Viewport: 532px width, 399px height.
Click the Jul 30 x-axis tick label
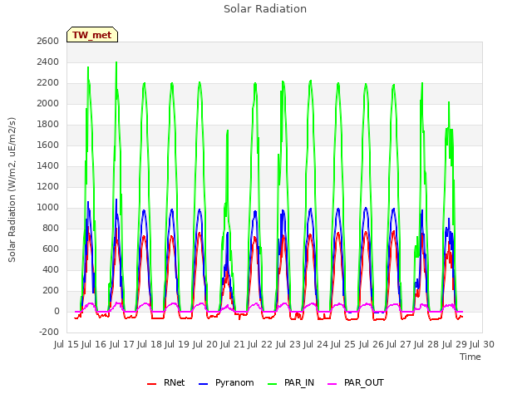pyautogui.click(x=482, y=344)
